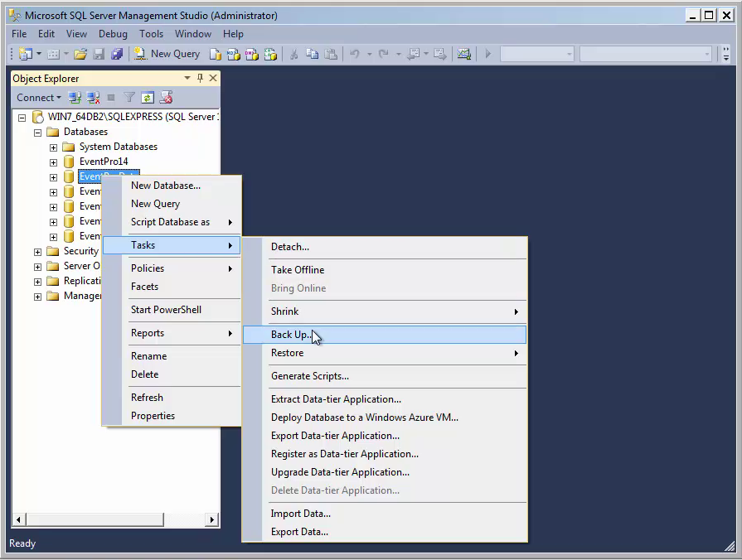742x560 pixels.
Task: Click the delete-style icon at Object Explorer toolbar end
Action: tap(166, 98)
